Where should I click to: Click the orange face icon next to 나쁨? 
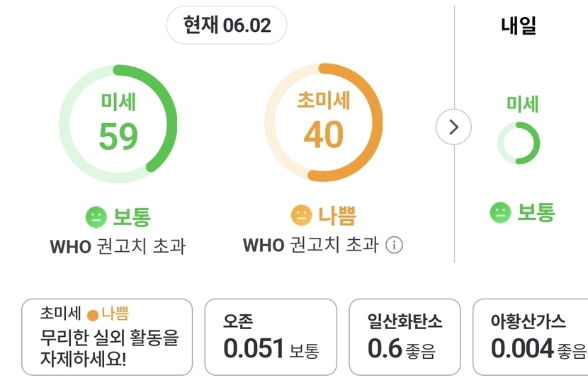coord(302,214)
